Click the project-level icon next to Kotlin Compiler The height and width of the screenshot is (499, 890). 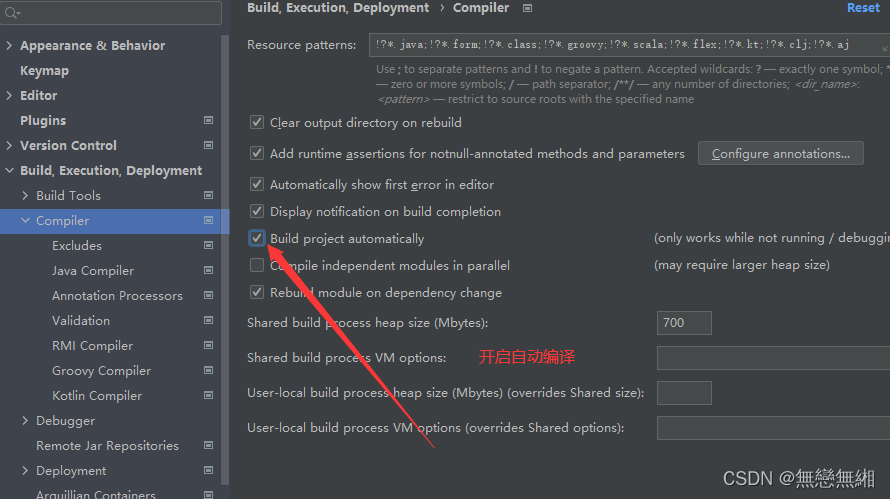pyautogui.click(x=208, y=395)
